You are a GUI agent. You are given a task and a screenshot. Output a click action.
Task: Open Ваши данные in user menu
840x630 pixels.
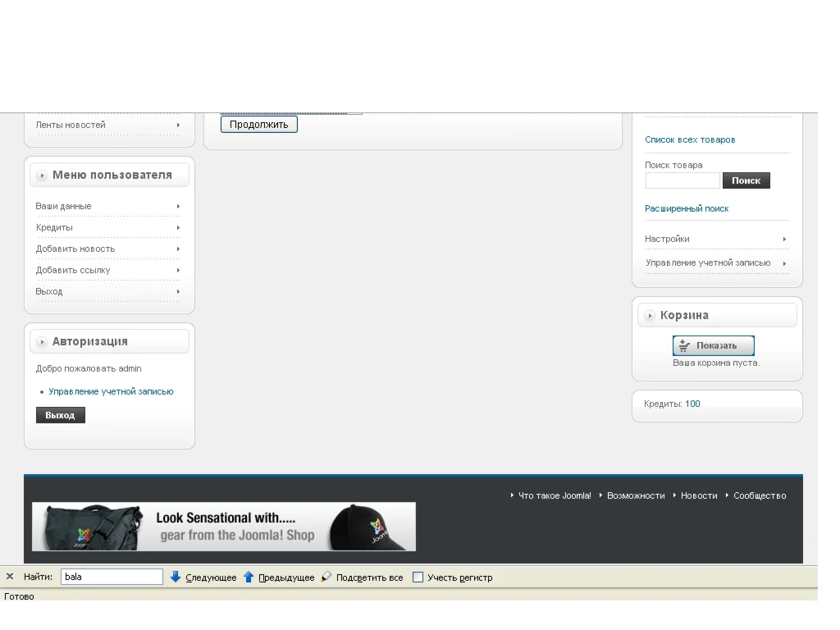click(x=63, y=206)
